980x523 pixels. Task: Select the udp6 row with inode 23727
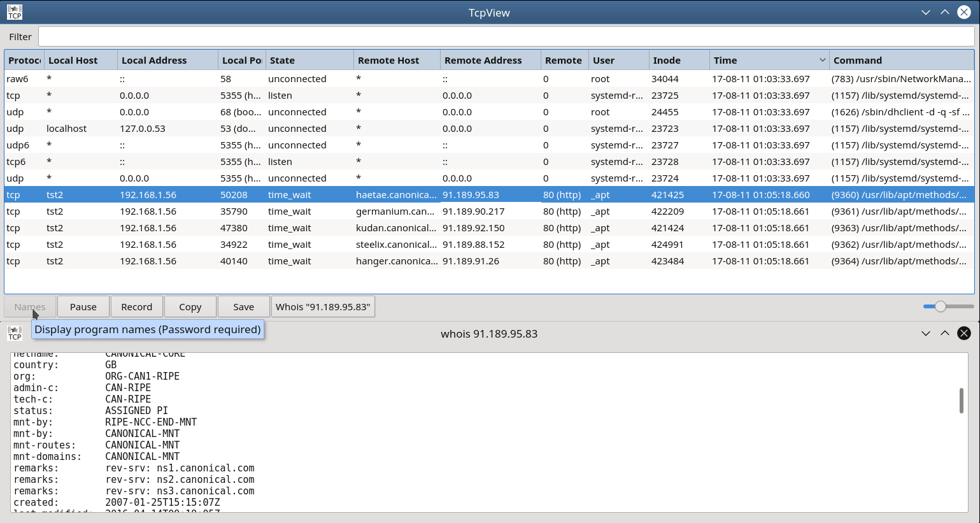point(489,145)
